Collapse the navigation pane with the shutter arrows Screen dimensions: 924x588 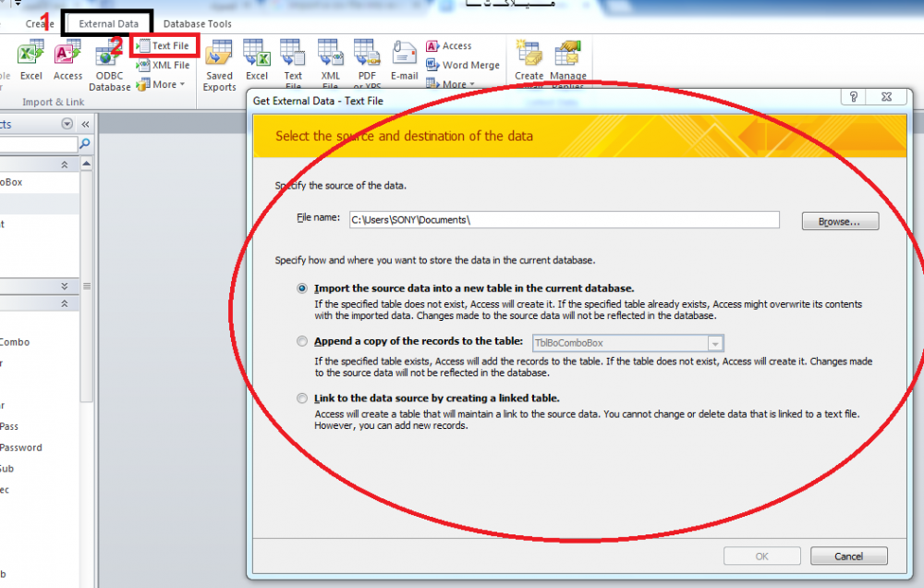click(x=85, y=124)
